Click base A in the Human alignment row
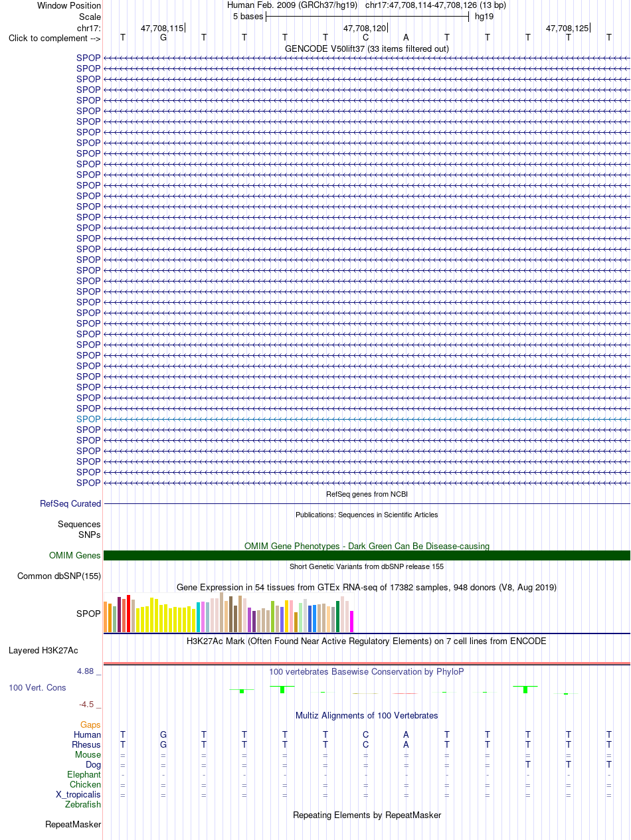Image resolution: width=631 pixels, height=840 pixels. coord(406,735)
